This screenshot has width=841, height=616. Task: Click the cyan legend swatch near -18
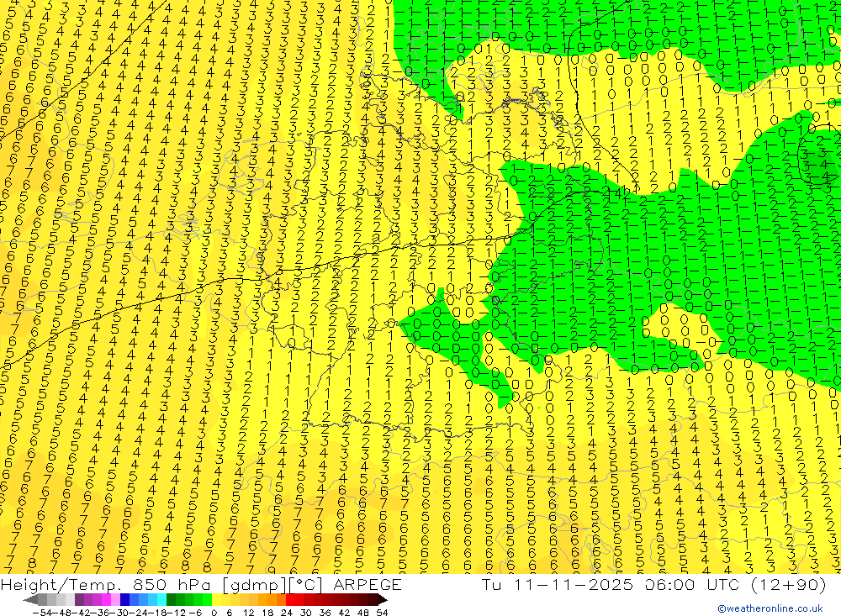tap(161, 600)
